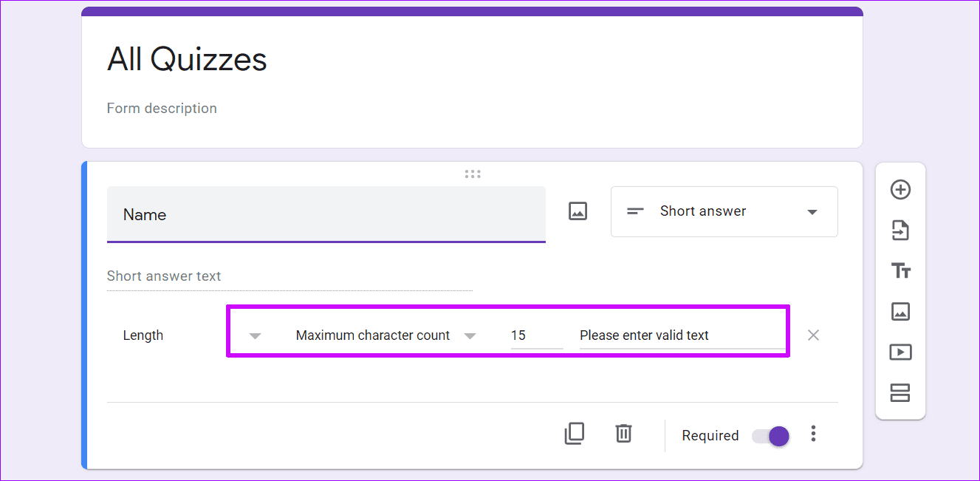Import questions using the sidebar icon
The image size is (980, 481).
tap(900, 231)
